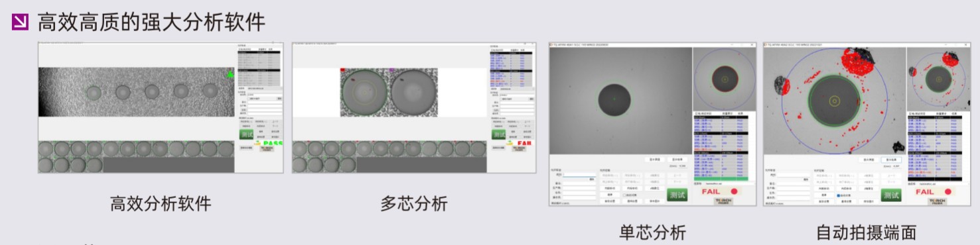Click the TORCH logo in the 自动拍摄端面 window
The image size is (980, 245).
point(938,201)
